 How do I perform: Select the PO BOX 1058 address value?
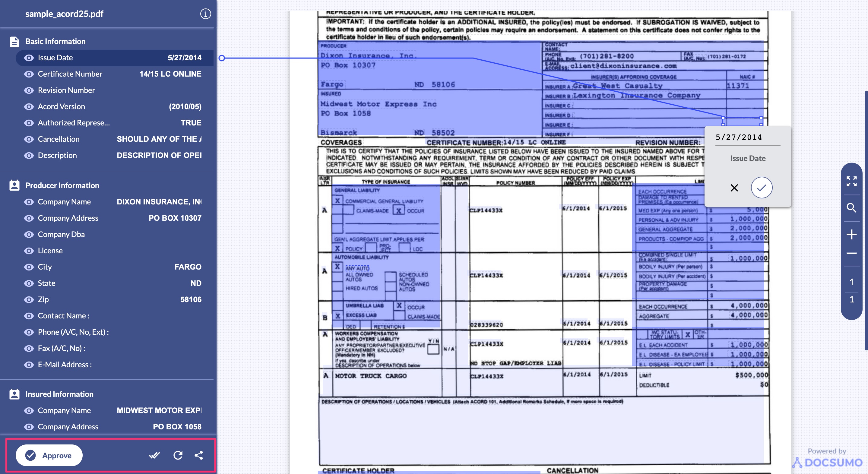pyautogui.click(x=177, y=427)
